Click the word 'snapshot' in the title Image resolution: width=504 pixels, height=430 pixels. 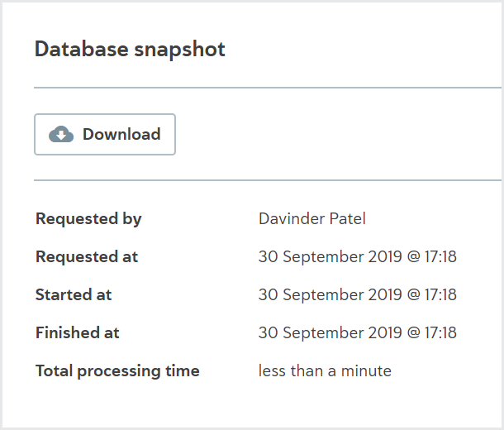pos(179,50)
